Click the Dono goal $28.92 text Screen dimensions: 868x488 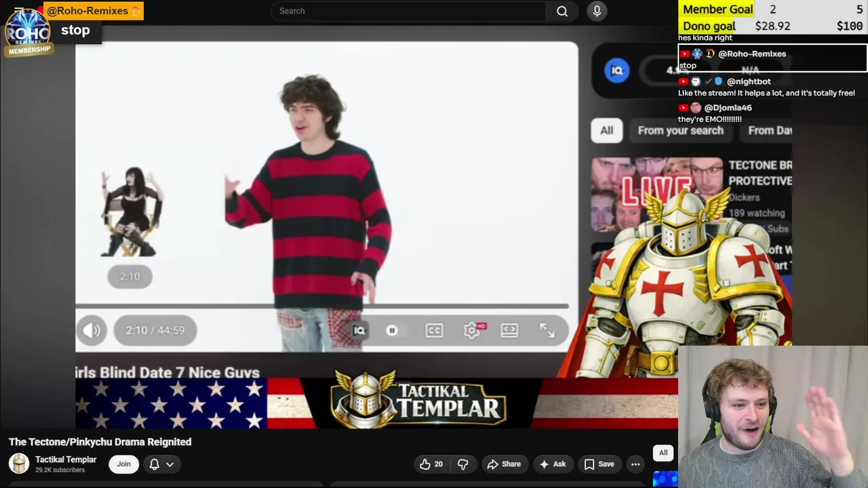772,26
